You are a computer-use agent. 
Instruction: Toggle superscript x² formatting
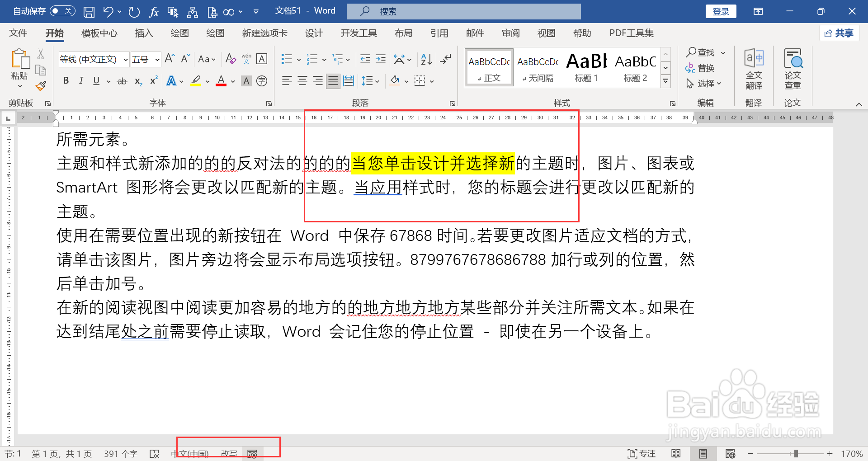point(154,80)
